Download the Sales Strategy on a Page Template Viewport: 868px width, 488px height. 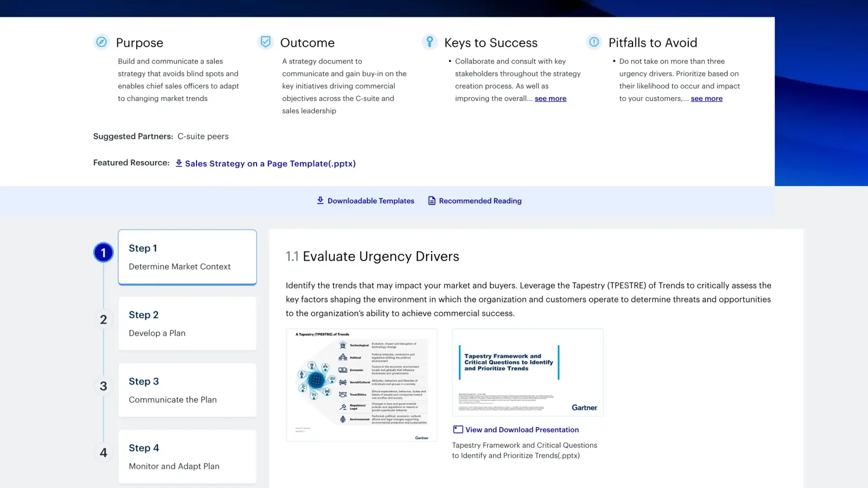click(270, 163)
